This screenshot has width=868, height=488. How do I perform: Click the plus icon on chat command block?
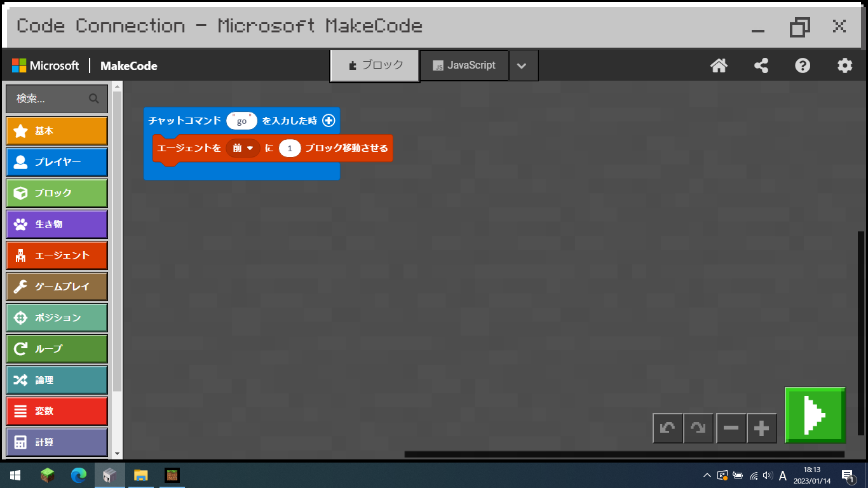click(329, 121)
